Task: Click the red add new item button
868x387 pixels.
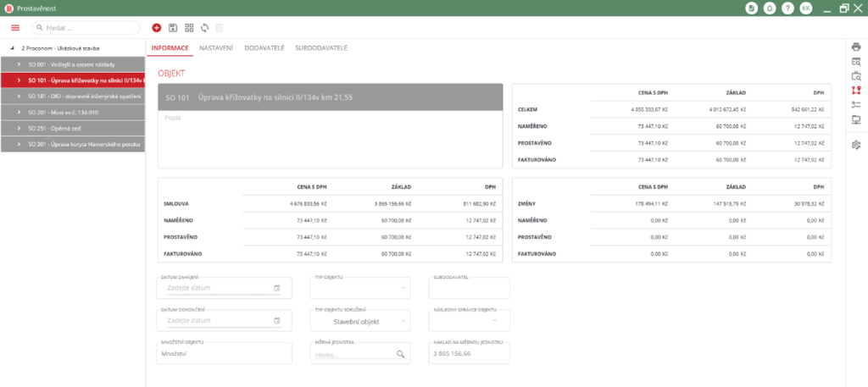Action: point(157,28)
